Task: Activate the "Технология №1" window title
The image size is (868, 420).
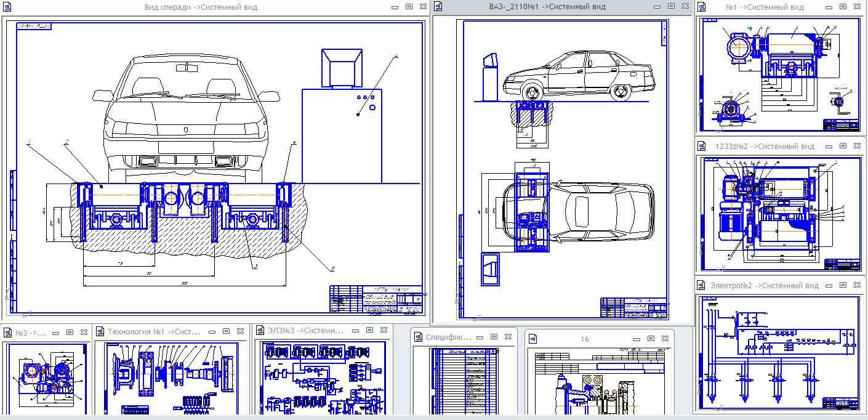Action: [x=155, y=331]
